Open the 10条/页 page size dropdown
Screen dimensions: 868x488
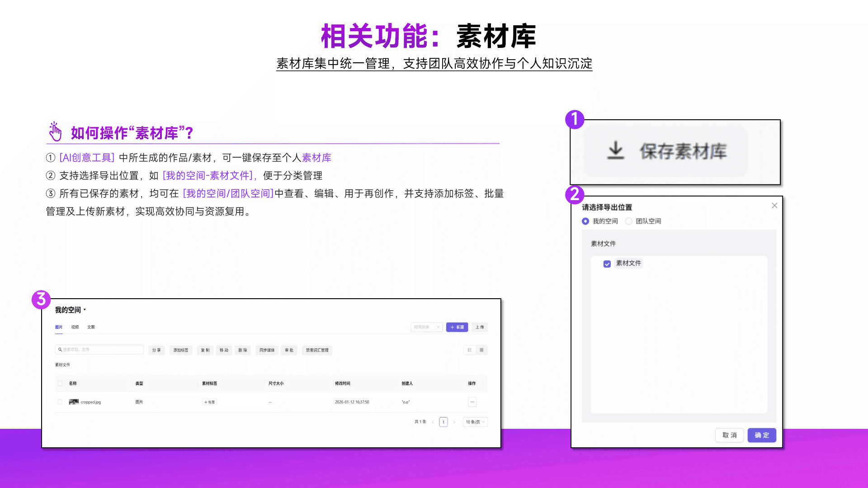[475, 422]
